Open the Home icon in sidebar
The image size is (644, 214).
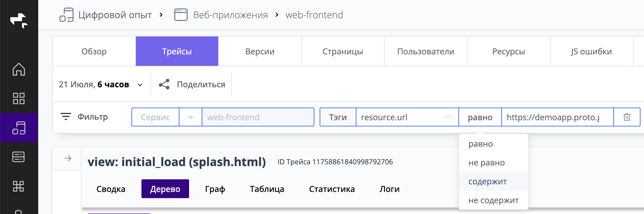point(19,69)
